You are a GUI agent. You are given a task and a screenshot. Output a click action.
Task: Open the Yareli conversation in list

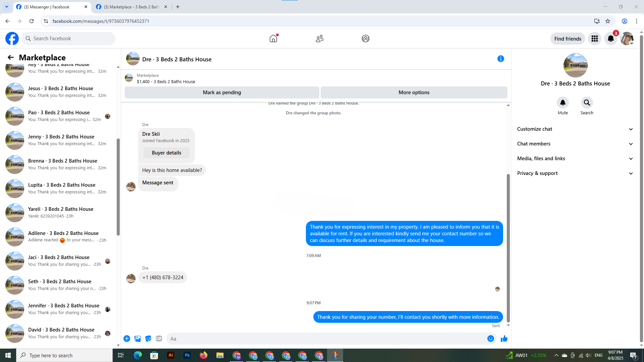click(60, 213)
